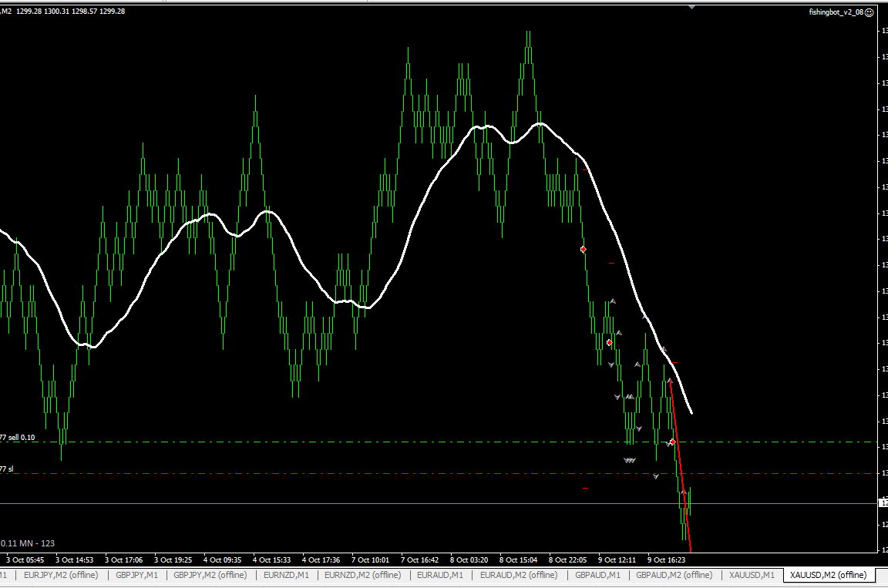Click the '9 Oct 16:23' time label
This screenshot has height=588, width=888.
pyautogui.click(x=666, y=559)
